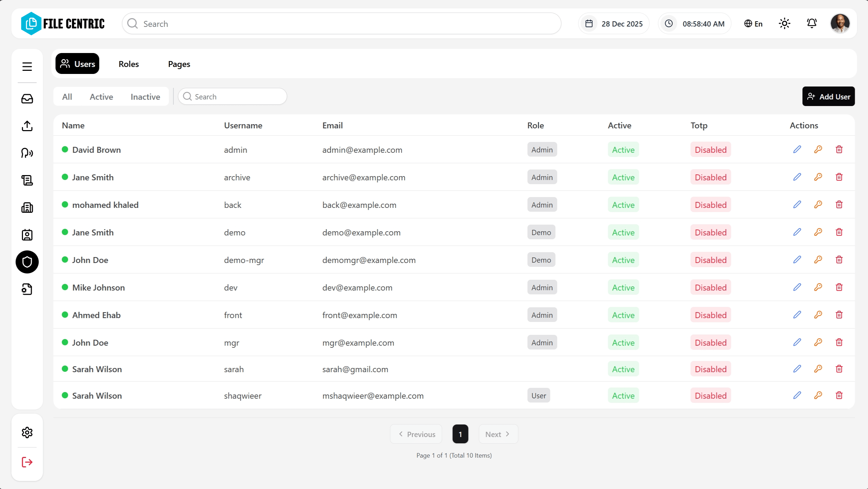Open notifications via the bell icon
The image size is (868, 489).
click(x=812, y=23)
